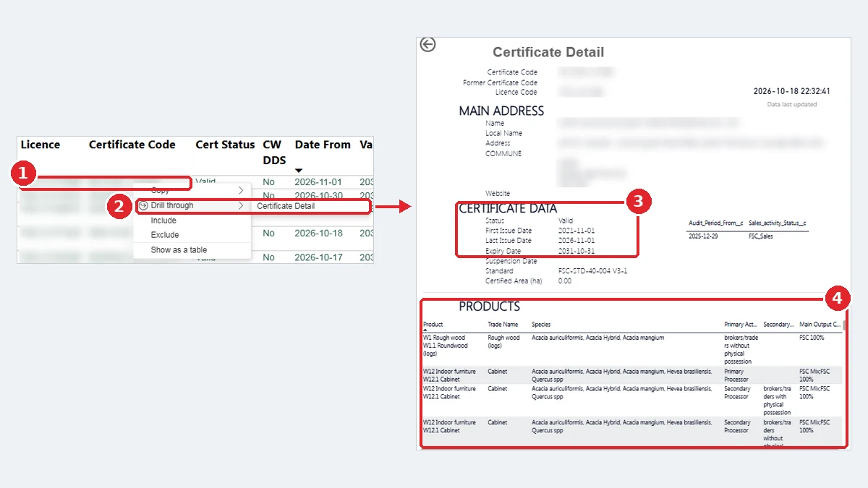Click the audit period date 2025-12-29

[x=702, y=236]
